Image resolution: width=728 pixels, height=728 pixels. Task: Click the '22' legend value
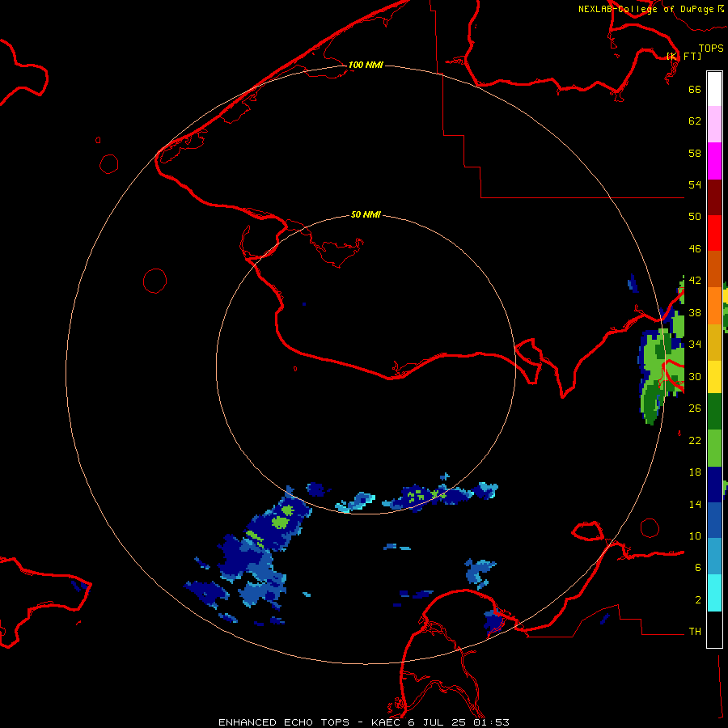coord(695,441)
